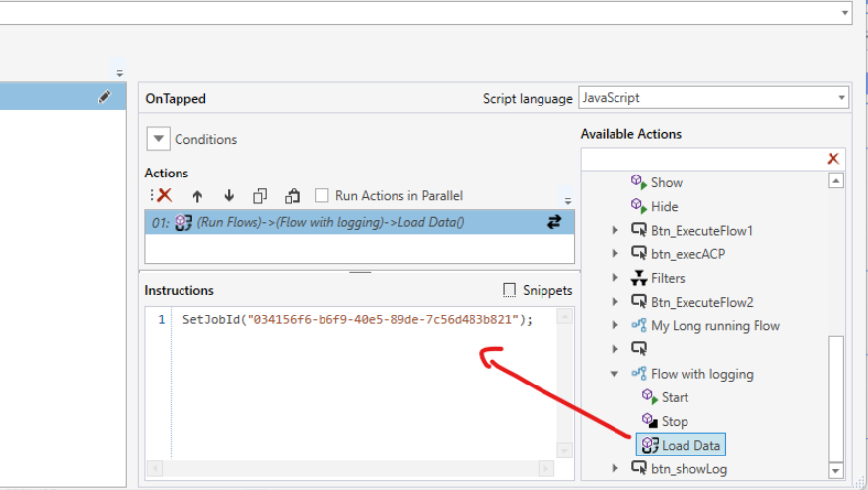Move the selected action up
868x490 pixels.
pos(197,196)
